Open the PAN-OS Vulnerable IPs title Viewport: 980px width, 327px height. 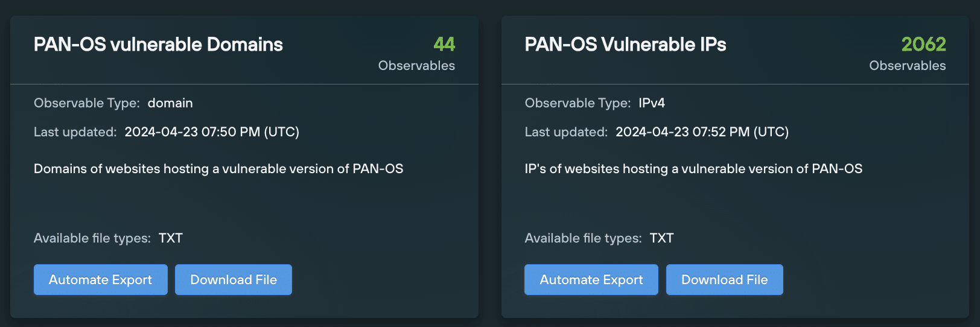(x=625, y=45)
